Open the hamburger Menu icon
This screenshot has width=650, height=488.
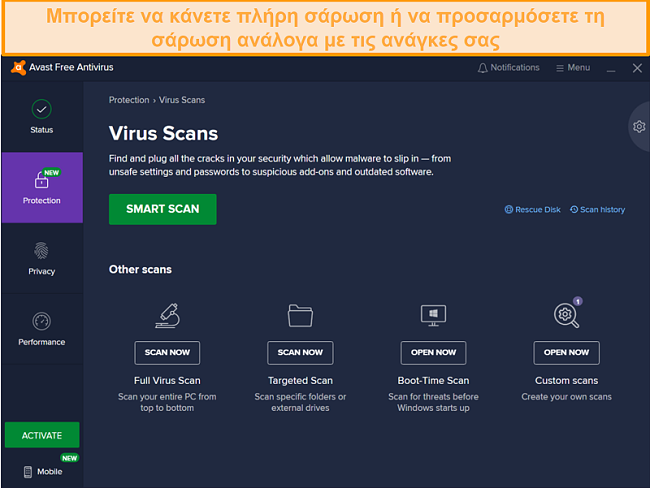(x=560, y=68)
